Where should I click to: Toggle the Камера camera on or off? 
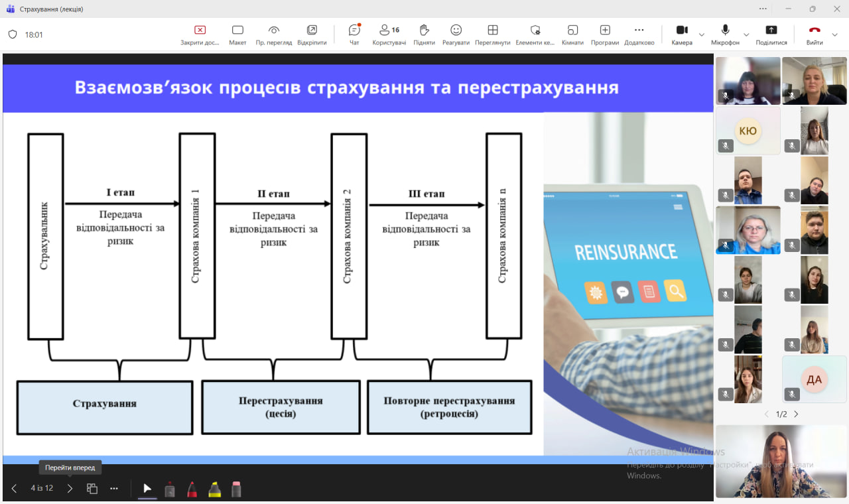click(x=681, y=34)
